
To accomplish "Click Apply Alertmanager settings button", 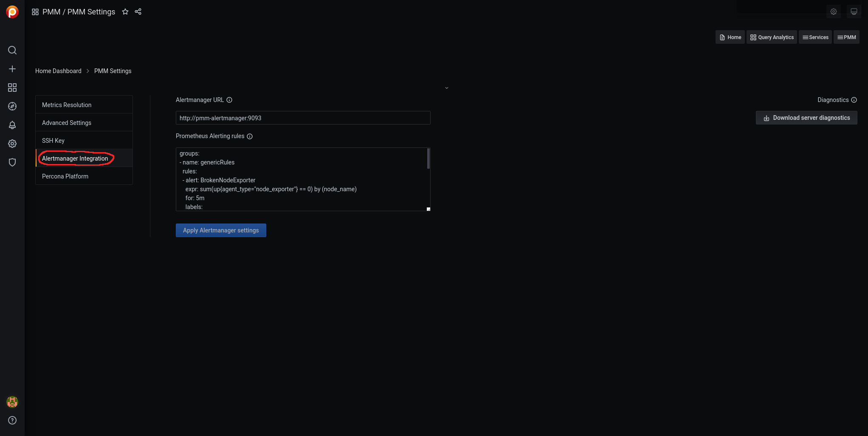I will (221, 230).
